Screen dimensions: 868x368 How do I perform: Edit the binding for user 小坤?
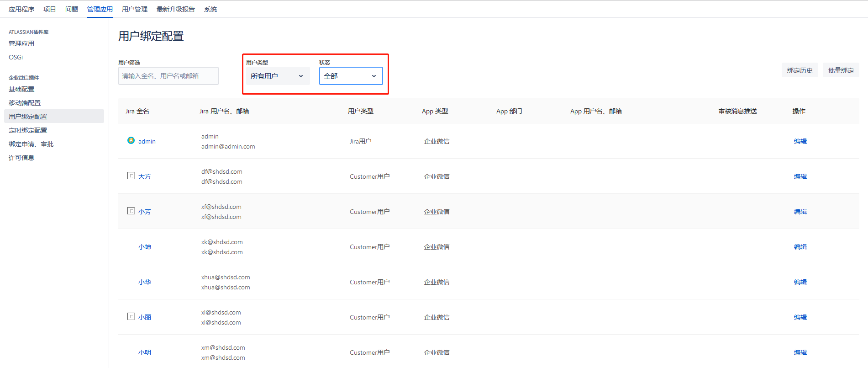click(800, 247)
